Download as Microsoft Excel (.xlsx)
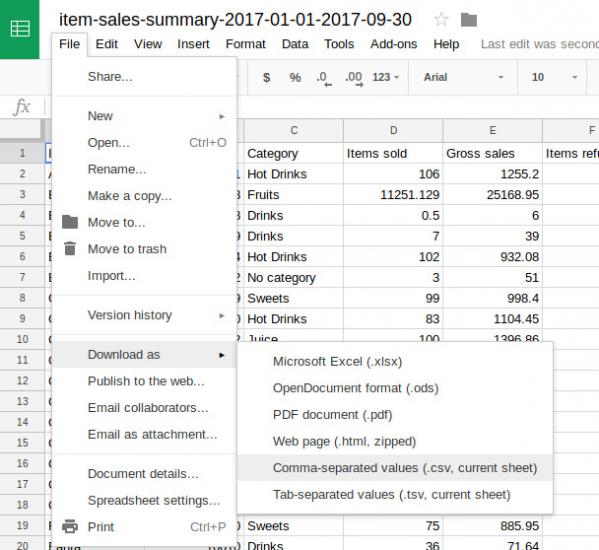 (395, 362)
